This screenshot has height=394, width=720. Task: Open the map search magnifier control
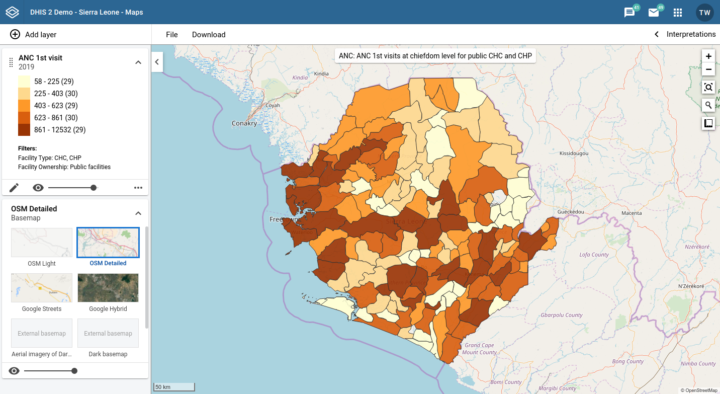point(709,105)
